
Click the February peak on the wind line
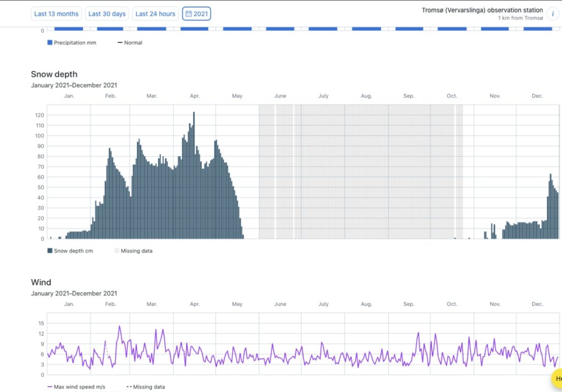click(x=119, y=327)
